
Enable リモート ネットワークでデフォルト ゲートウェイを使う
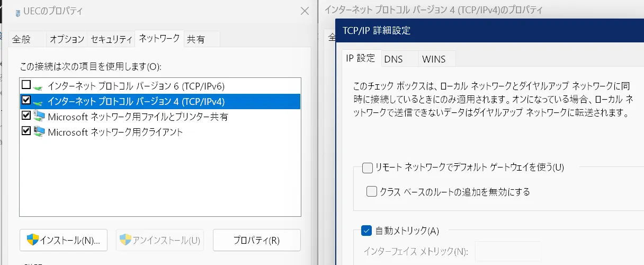click(x=368, y=168)
